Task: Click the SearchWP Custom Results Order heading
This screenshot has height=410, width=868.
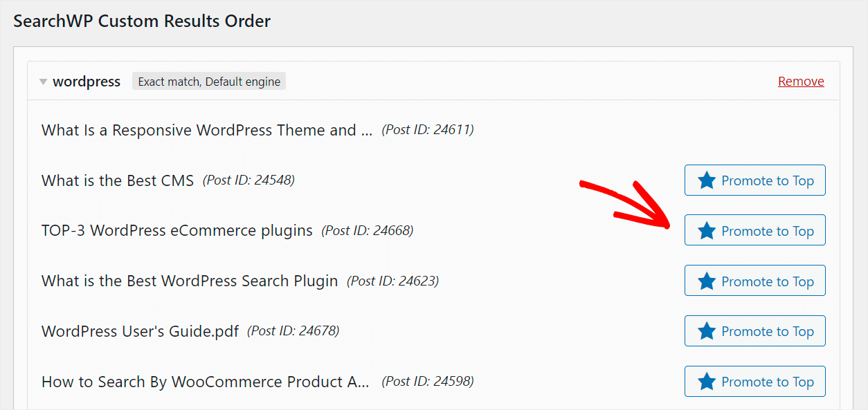Action: (142, 21)
